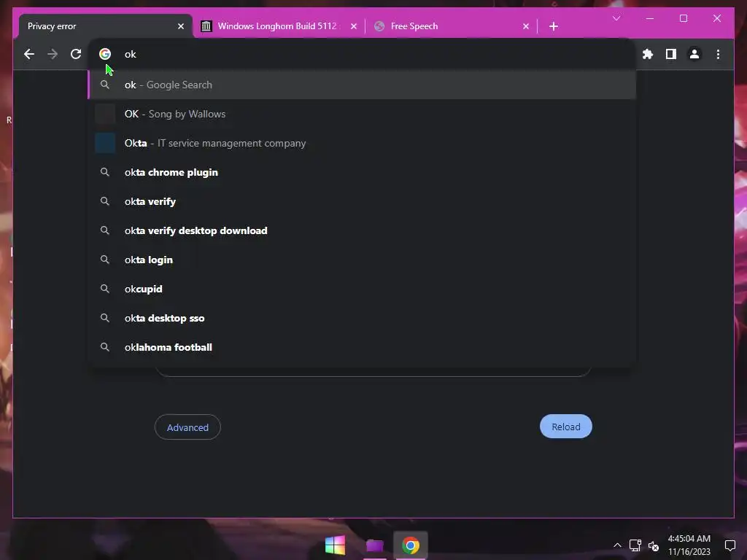Reload the page with the toolbar refresh icon
Image resolution: width=747 pixels, height=560 pixels.
pos(76,54)
